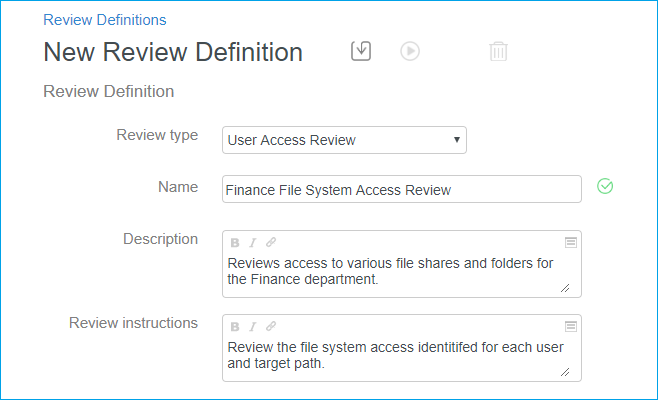Image resolution: width=658 pixels, height=400 pixels.
Task: Toggle italic in Review instructions editor
Action: point(252,326)
